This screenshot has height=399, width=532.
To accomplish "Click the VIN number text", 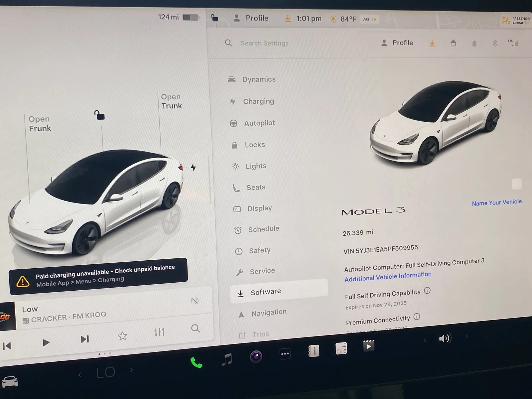I will 380,249.
